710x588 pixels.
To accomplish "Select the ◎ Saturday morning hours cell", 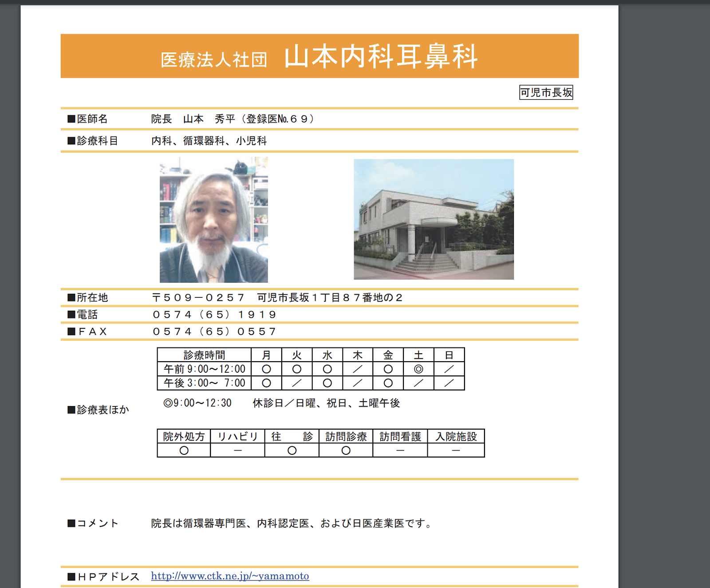I will click(419, 369).
